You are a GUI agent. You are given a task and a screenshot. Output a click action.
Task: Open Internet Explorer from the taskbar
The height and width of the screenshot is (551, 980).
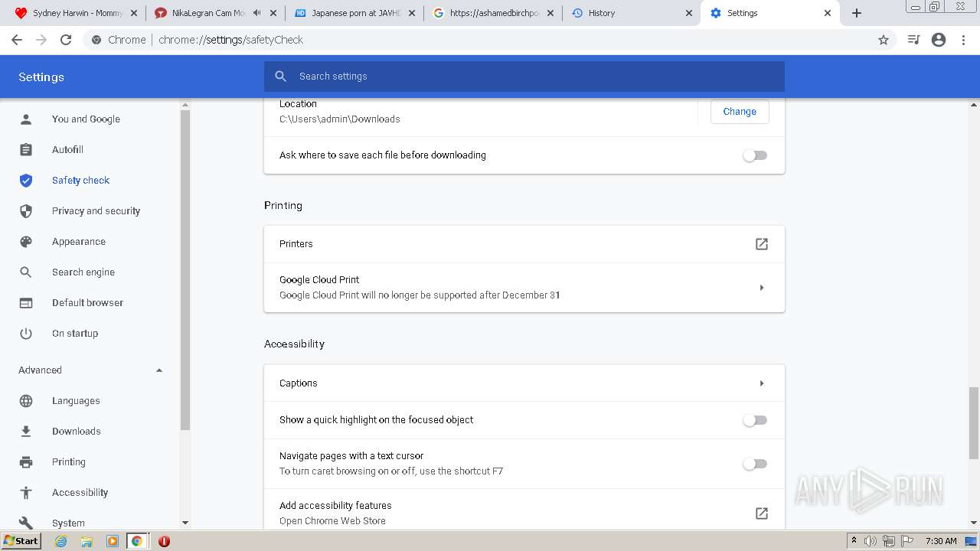(x=61, y=541)
